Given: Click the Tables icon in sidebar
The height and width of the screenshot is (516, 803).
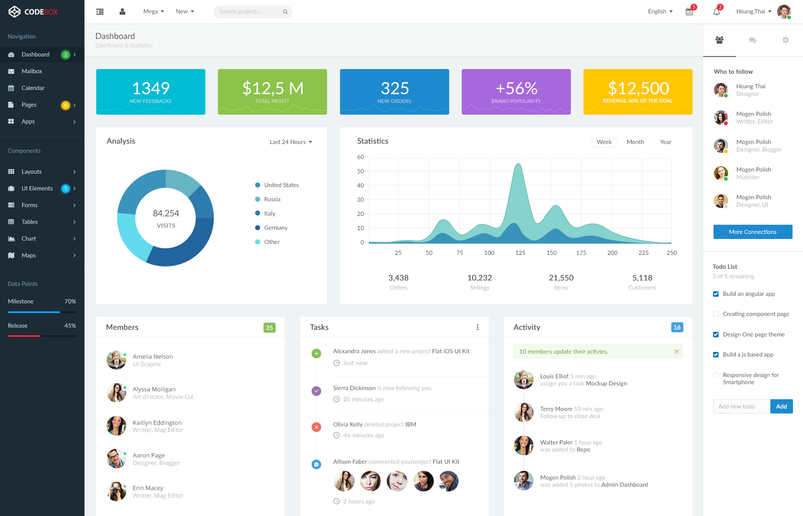Looking at the screenshot, I should (x=11, y=222).
